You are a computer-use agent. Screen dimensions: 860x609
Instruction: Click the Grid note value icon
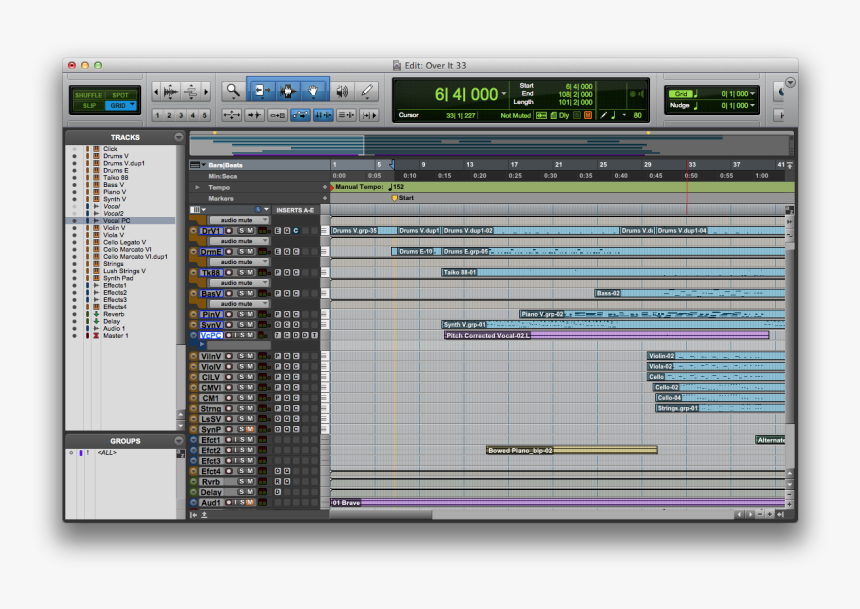[696, 93]
